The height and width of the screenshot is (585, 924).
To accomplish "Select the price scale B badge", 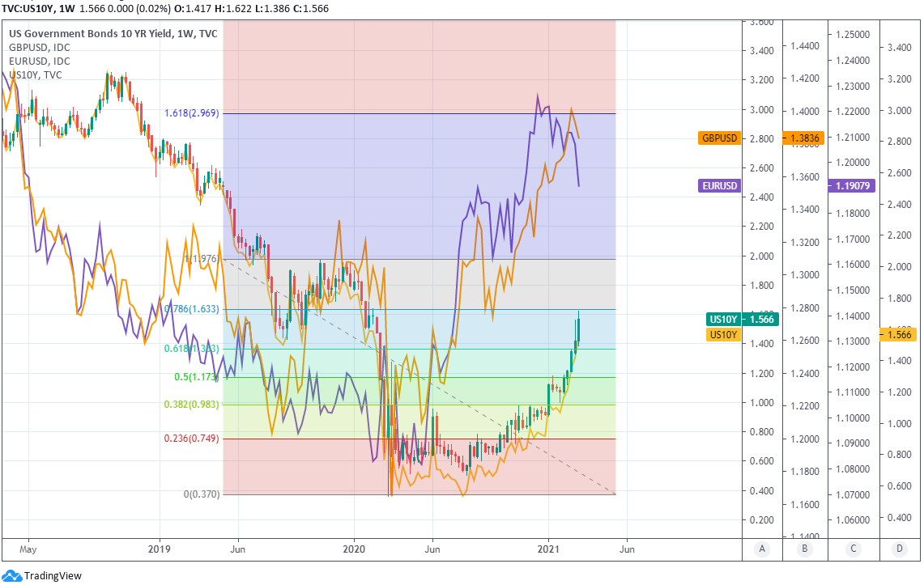I will (805, 549).
